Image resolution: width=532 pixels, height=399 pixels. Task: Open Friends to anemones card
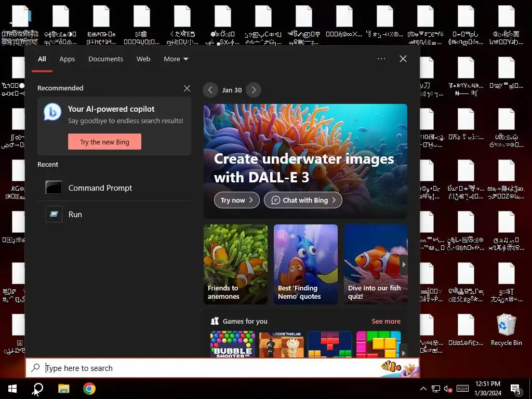click(235, 264)
